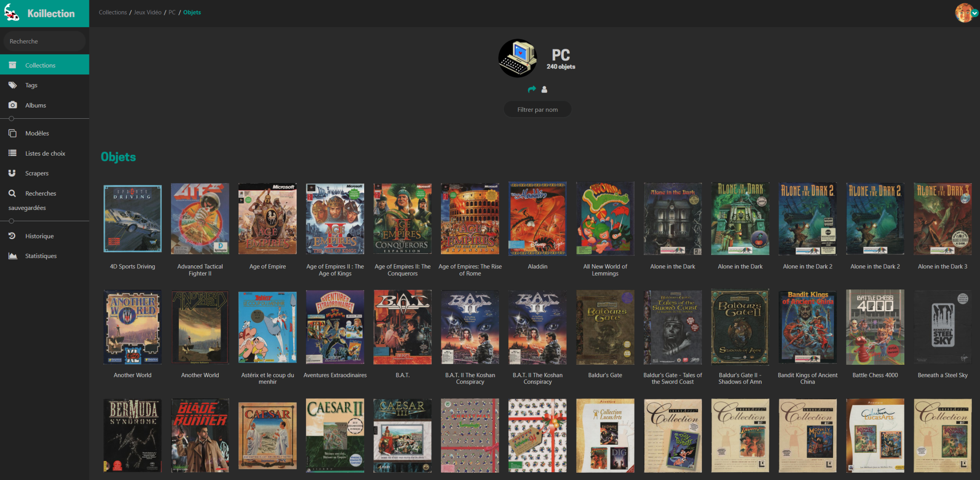Open Astérix et le coup du menhir cover
The image size is (980, 480).
(x=267, y=327)
